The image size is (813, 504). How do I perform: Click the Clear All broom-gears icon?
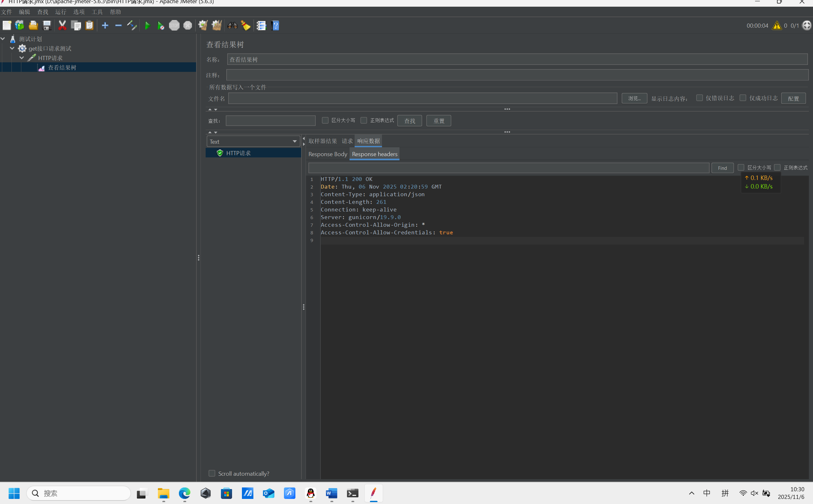[x=216, y=26]
